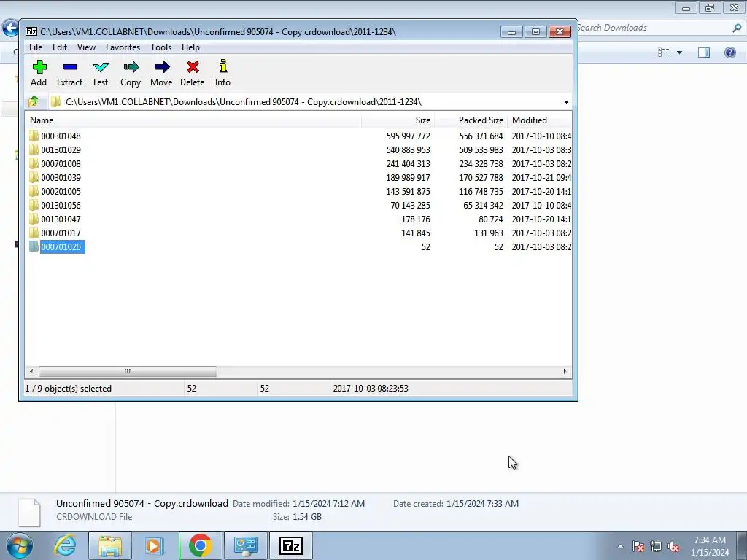This screenshot has height=560, width=747.
Task: Open the View menu
Action: [x=86, y=47]
